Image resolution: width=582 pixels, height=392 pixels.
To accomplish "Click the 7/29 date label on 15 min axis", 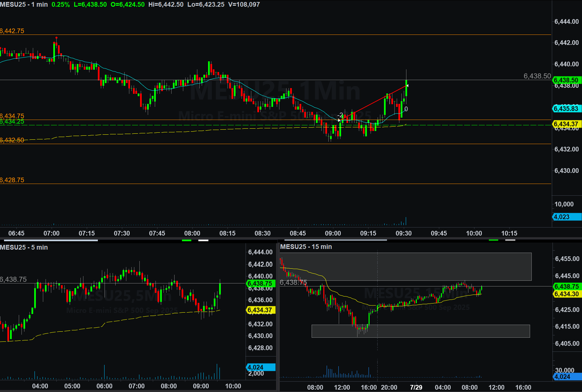I will coord(416,387).
